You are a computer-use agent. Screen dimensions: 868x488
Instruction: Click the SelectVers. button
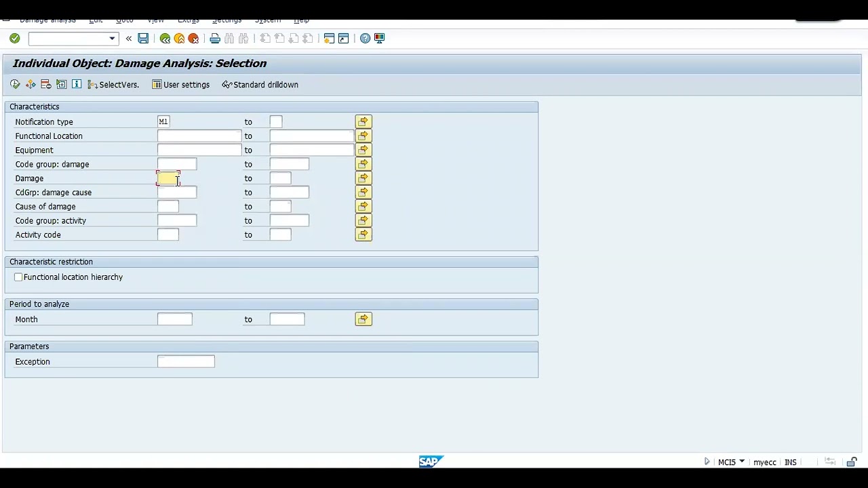(113, 85)
